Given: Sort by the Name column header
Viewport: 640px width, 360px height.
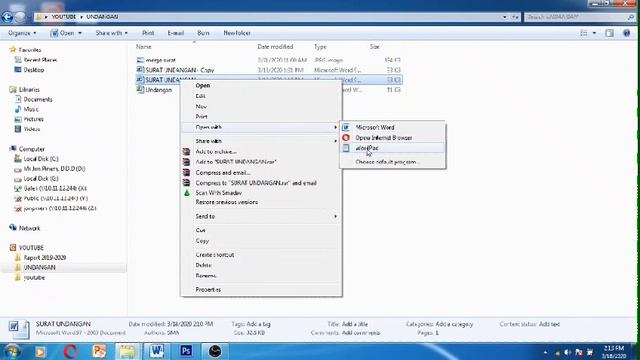Looking at the screenshot, I should tap(144, 47).
